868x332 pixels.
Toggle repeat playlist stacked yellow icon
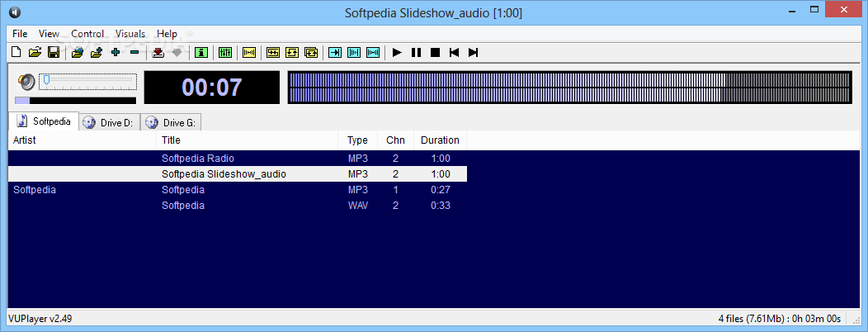pos(311,53)
